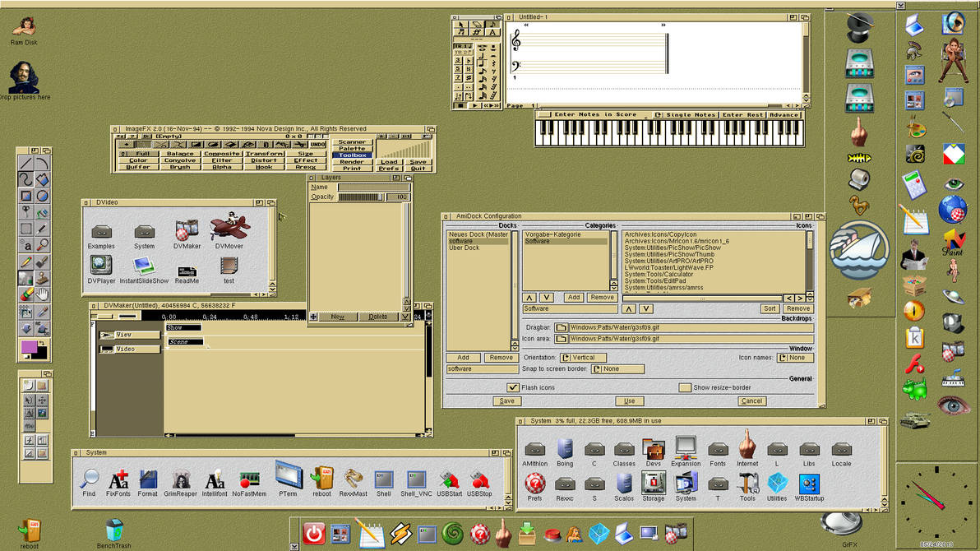
Task: Switch to the Effect panel in ImageFX
Action: [306, 160]
